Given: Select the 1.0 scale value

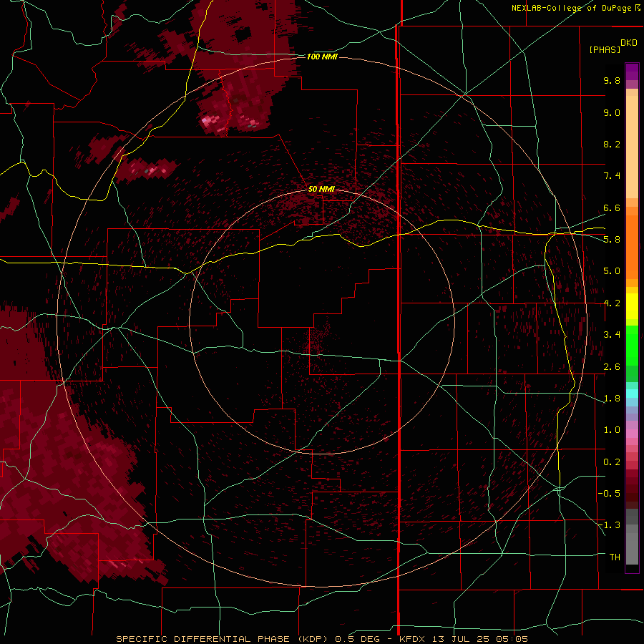Looking at the screenshot, I should point(612,430).
